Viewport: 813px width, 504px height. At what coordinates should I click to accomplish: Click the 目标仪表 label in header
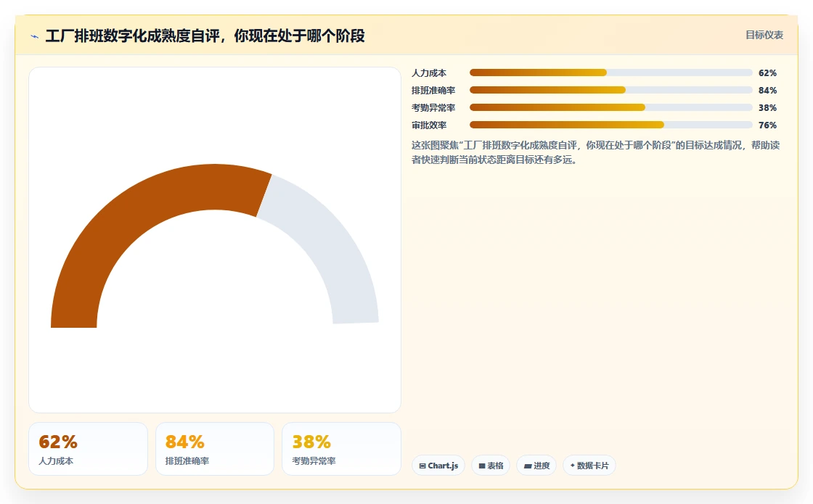(764, 36)
